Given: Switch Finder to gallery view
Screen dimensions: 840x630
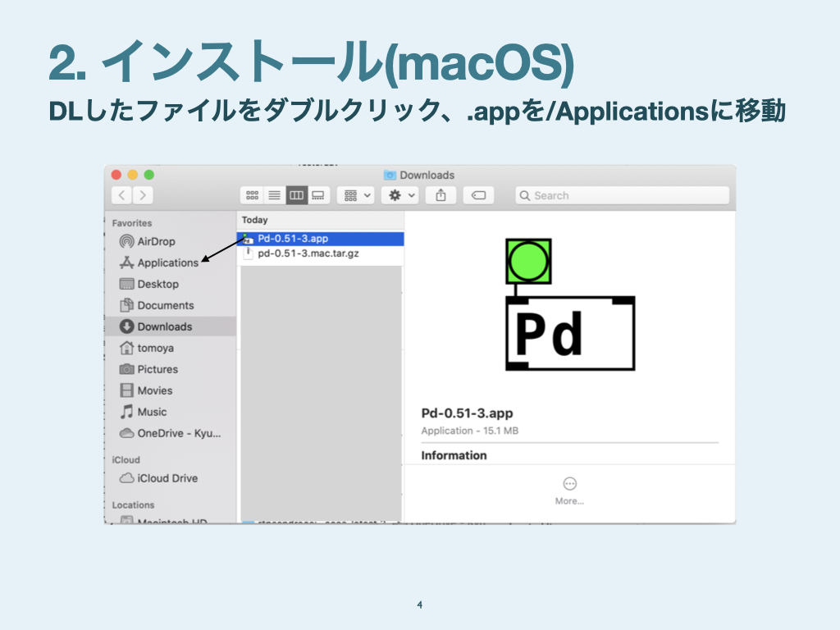Looking at the screenshot, I should [x=318, y=195].
